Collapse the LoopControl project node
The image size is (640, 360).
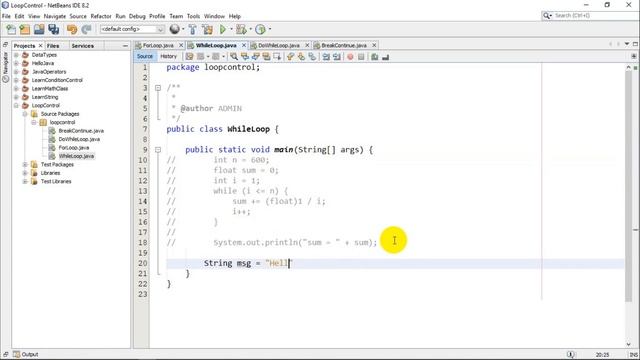point(16,105)
